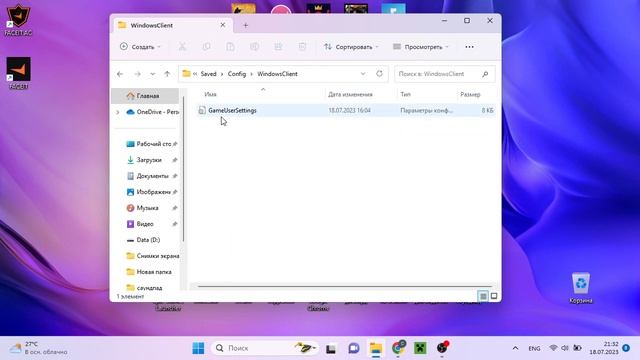The height and width of the screenshot is (360, 640).
Task: Open the three-dots more options menu
Action: [469, 47]
